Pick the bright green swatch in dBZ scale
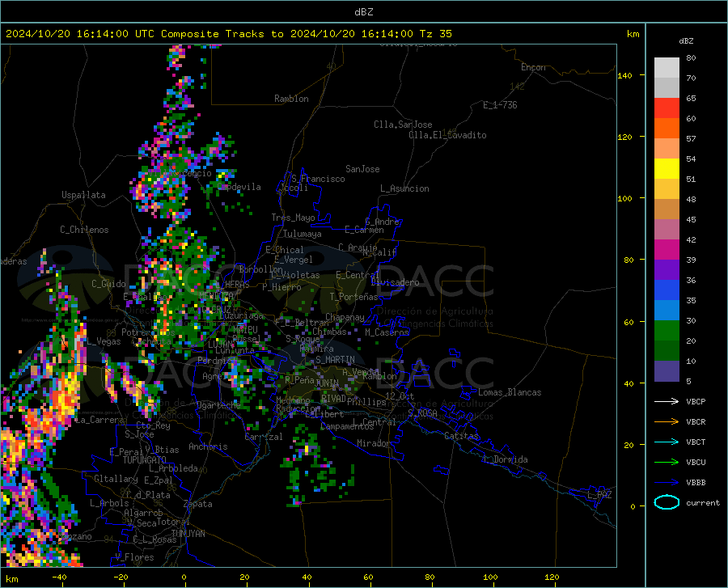The width and height of the screenshot is (728, 588). [667, 331]
